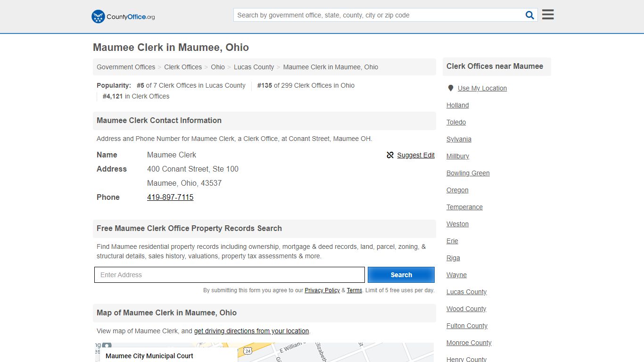Click the blue Search button
This screenshot has height=362, width=644.
pyautogui.click(x=401, y=275)
